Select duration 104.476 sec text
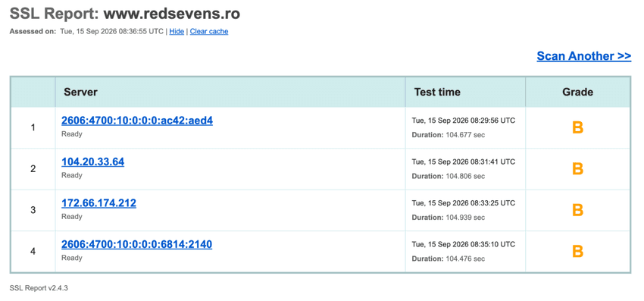Image resolution: width=644 pixels, height=301 pixels. tap(449, 259)
